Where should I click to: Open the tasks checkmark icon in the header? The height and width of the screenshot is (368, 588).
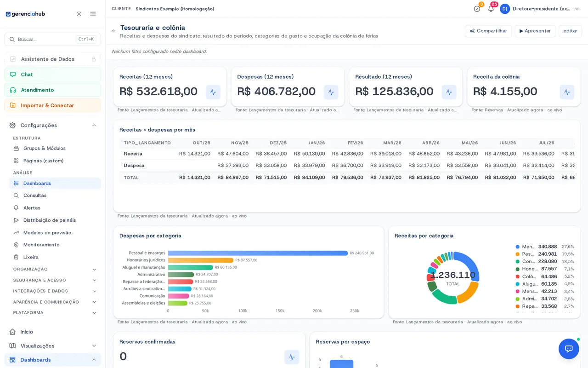tap(477, 9)
